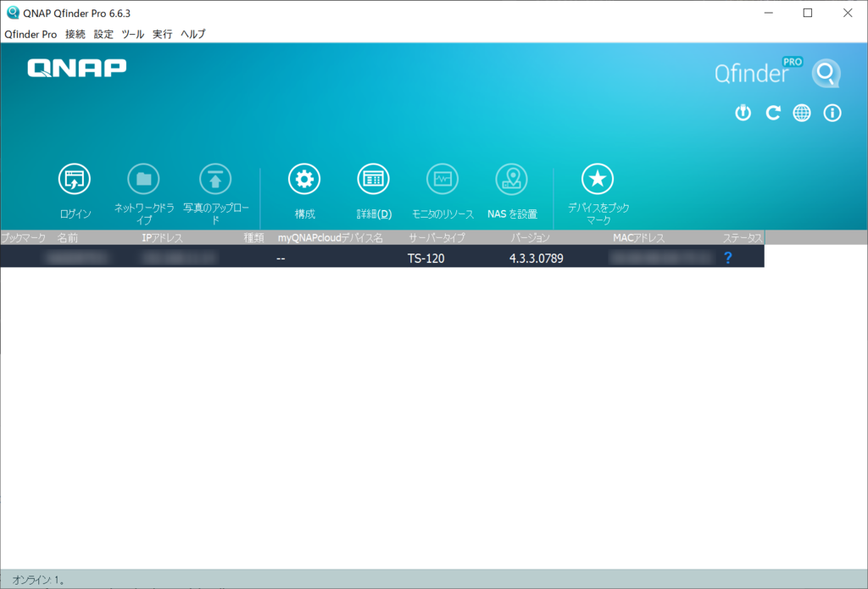Click the resource monitor (モニタのリソース) icon

[x=442, y=179]
